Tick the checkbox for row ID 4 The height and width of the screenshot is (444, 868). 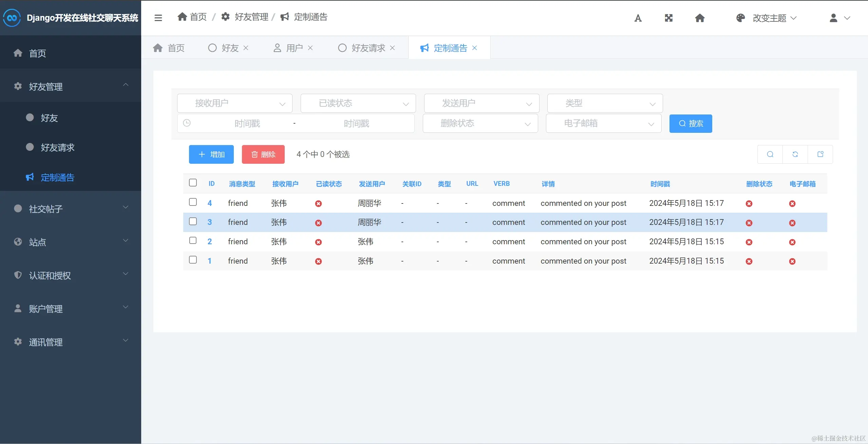tap(193, 202)
